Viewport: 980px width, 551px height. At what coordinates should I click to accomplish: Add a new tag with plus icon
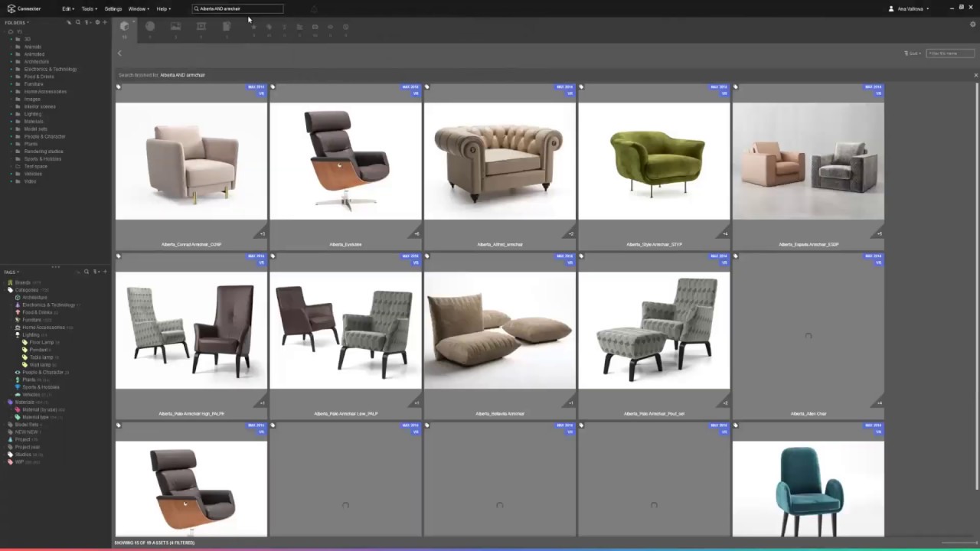(x=105, y=272)
